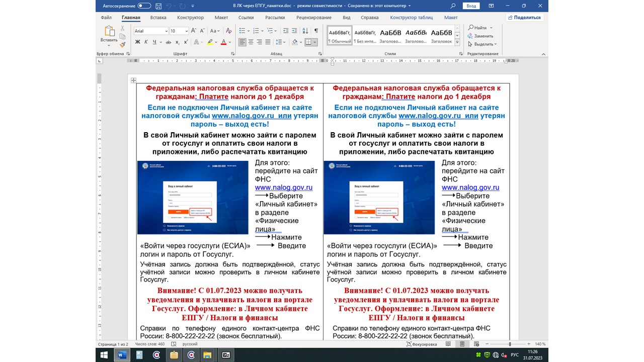Open the Файл menu

point(106,18)
